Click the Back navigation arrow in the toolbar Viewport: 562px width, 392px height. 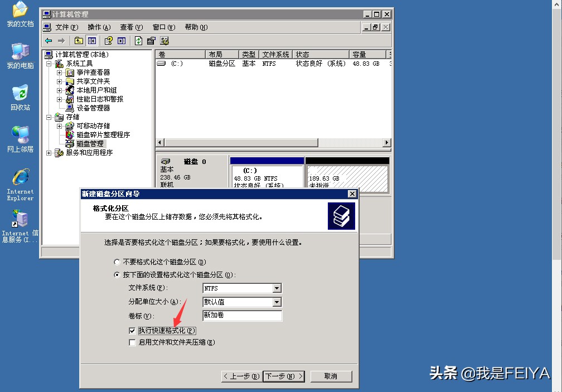(x=49, y=40)
